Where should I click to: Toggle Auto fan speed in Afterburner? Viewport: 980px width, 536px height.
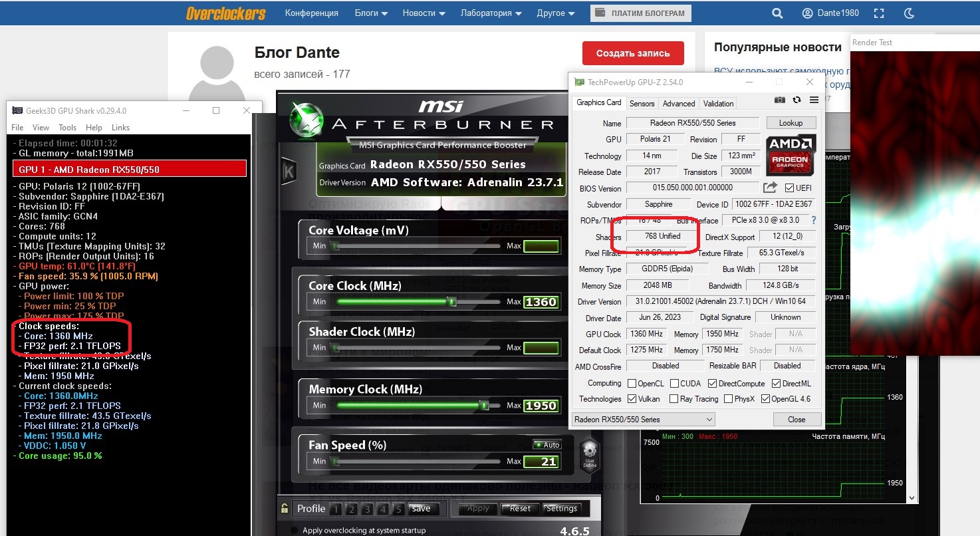(x=546, y=444)
